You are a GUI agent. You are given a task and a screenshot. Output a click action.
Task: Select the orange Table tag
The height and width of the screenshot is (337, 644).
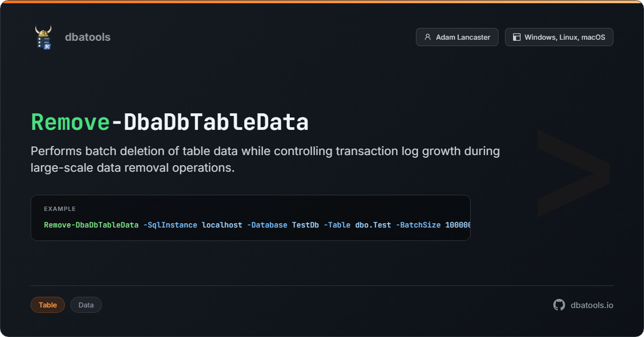[48, 305]
